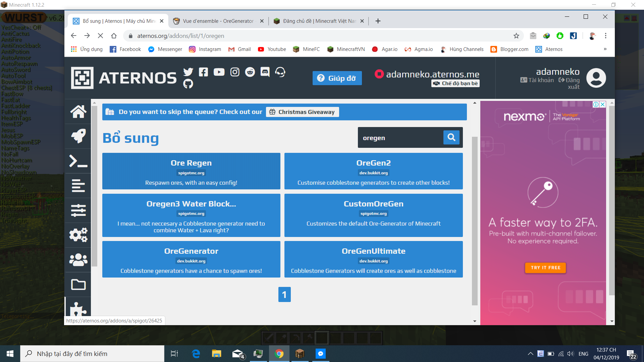Expand the hidden bookmarks chevron
This screenshot has height=362, width=644.
605,49
